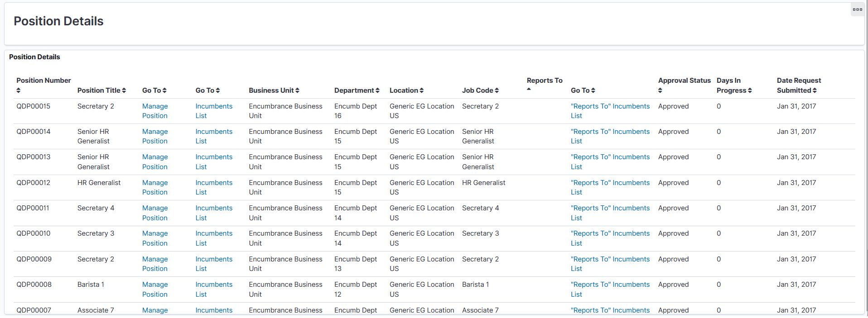The height and width of the screenshot is (318, 868).
Task: Sort the Go To column beside Reports To
Action: click(593, 90)
